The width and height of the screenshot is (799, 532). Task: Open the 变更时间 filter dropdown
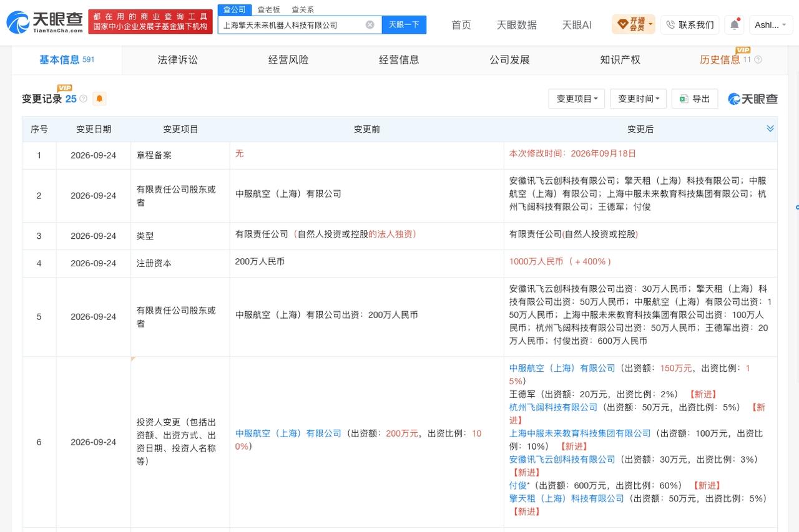tap(639, 99)
